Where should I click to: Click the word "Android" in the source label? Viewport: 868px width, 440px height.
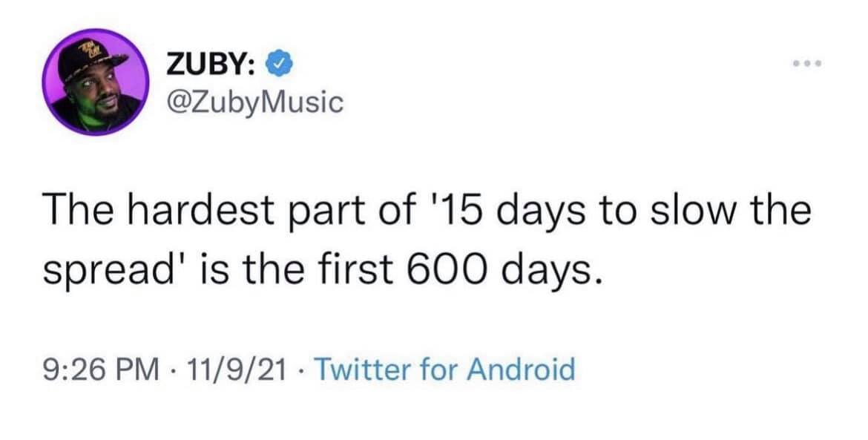tap(519, 369)
